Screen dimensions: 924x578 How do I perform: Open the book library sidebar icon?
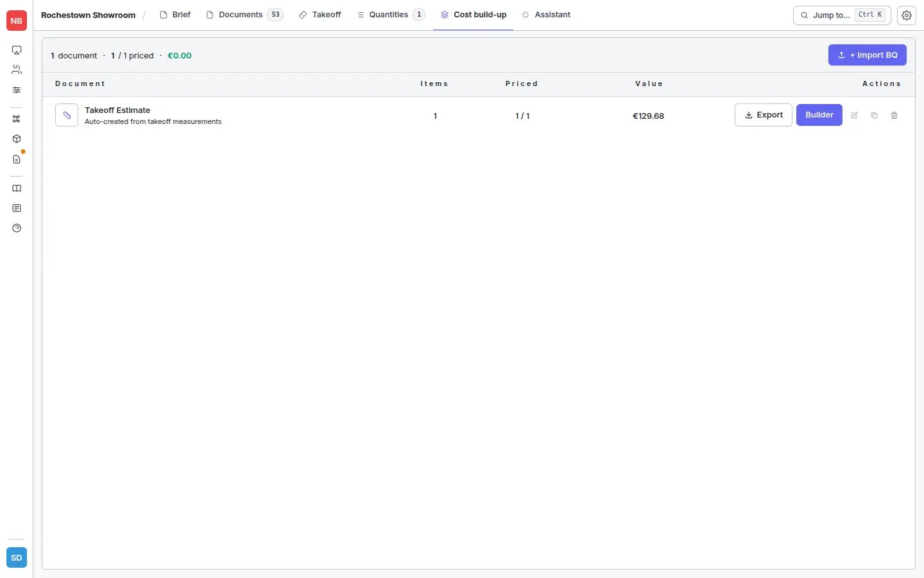coord(17,188)
